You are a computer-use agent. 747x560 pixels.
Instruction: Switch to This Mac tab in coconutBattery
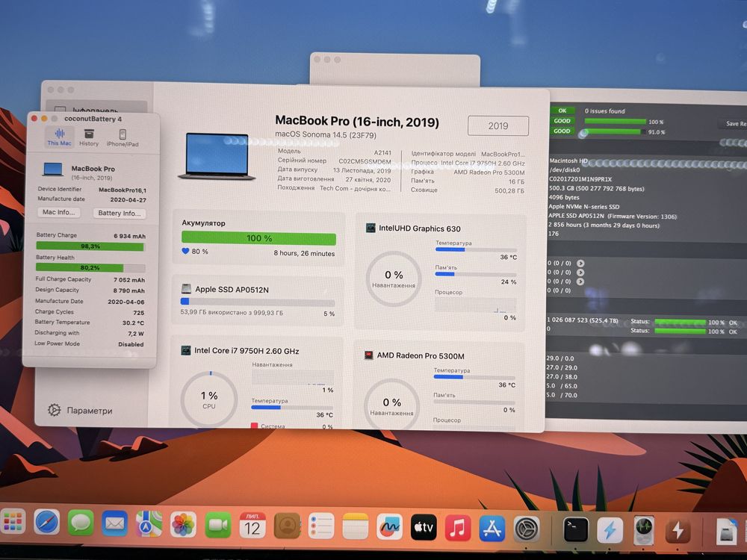click(59, 137)
